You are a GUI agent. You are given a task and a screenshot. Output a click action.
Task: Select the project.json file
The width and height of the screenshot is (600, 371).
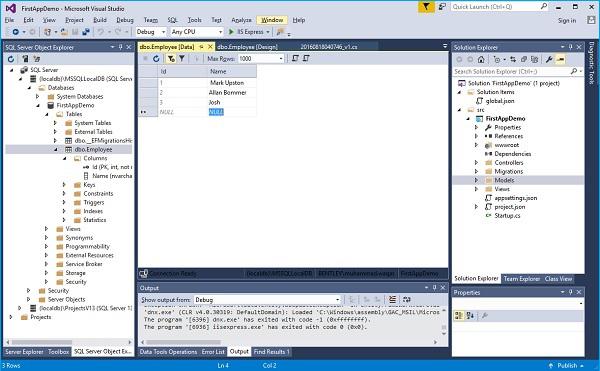click(x=510, y=207)
